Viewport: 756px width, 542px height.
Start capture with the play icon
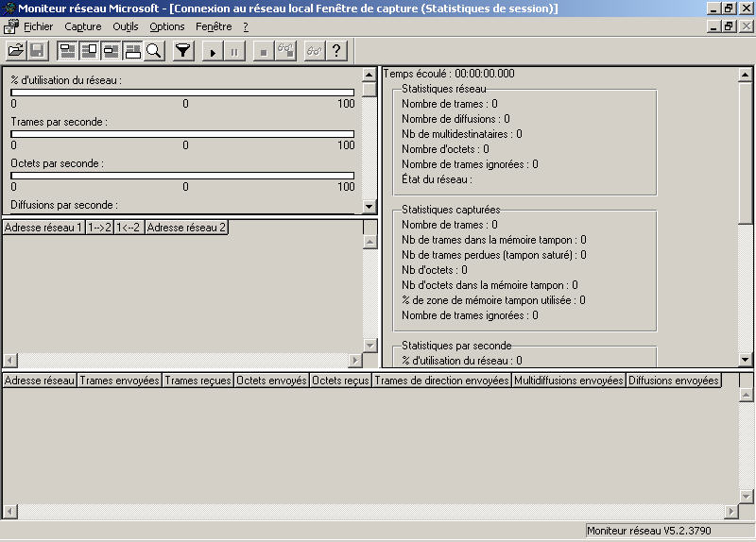[213, 51]
